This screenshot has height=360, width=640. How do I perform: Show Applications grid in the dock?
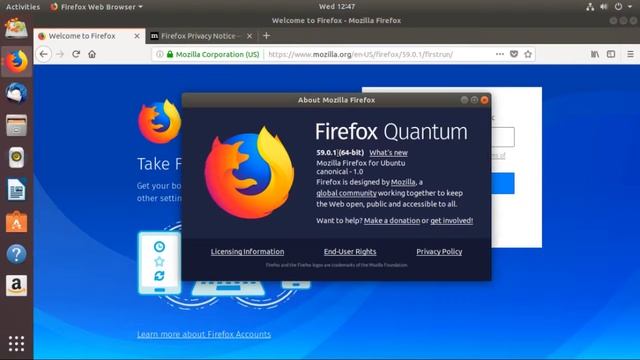pyautogui.click(x=16, y=344)
